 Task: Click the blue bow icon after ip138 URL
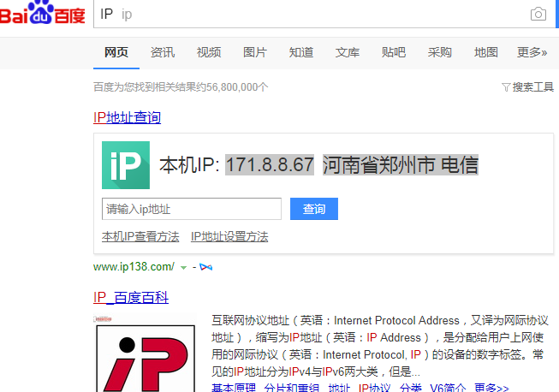click(x=206, y=267)
